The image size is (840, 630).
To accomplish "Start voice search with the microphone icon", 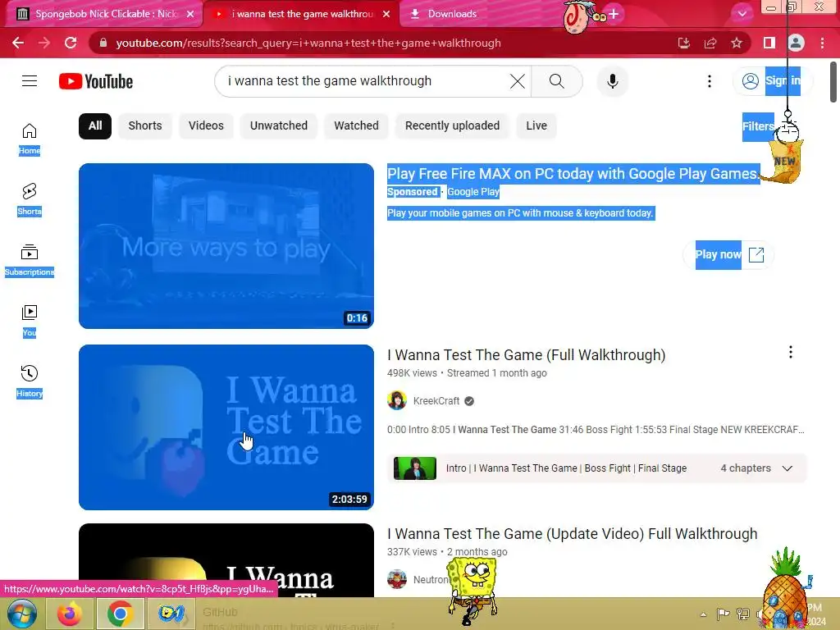I will [x=613, y=81].
